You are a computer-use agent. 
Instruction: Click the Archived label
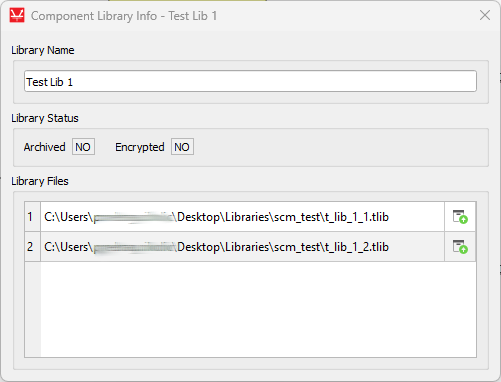44,147
